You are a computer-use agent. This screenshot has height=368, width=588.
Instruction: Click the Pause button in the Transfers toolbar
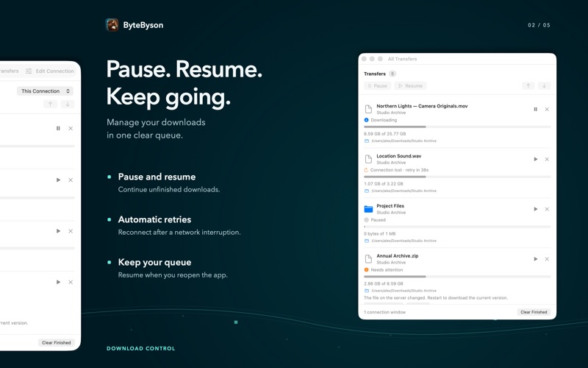pyautogui.click(x=377, y=86)
